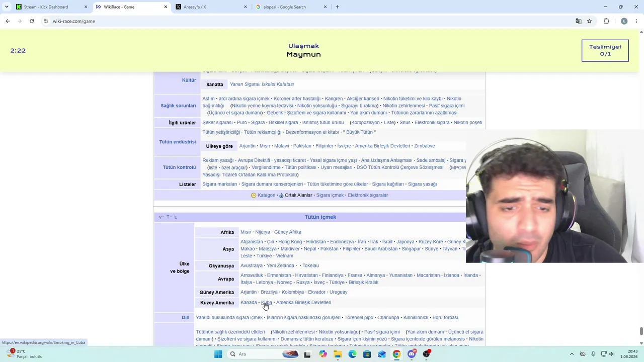
Task: Click the Brezilya link
Action: click(x=269, y=292)
